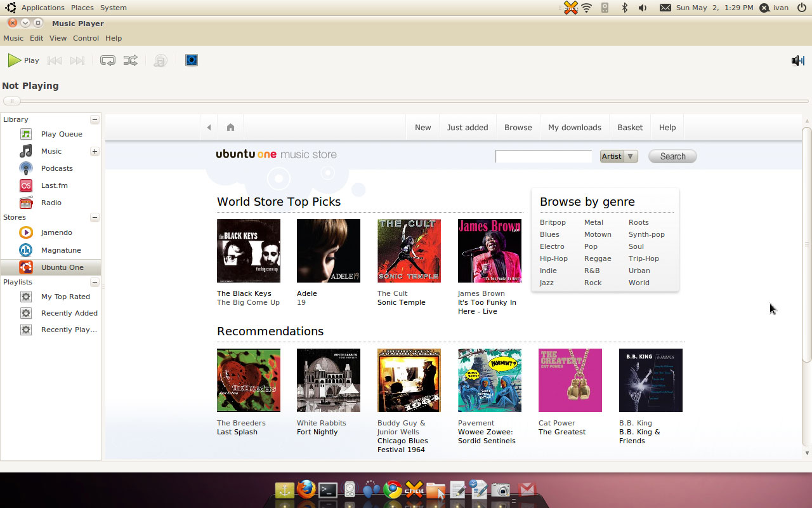This screenshot has height=508, width=812.
Task: Click the music store search text field
Action: pos(543,156)
